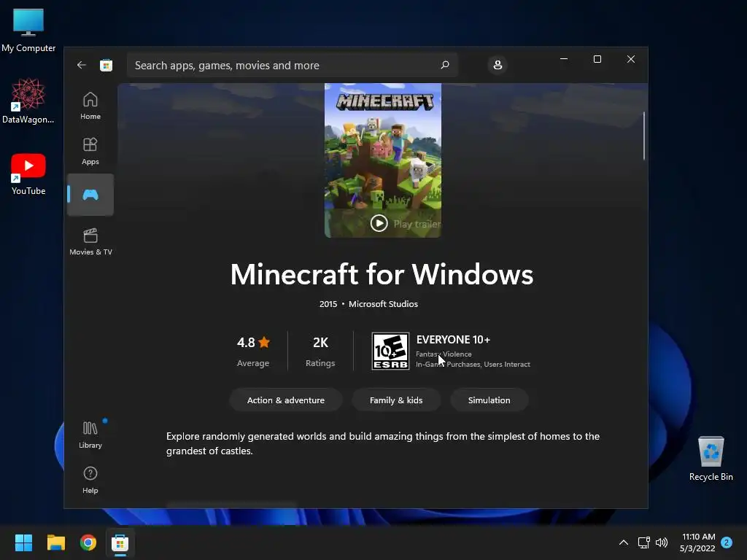
Task: Open the Windows Start menu
Action: (23, 542)
